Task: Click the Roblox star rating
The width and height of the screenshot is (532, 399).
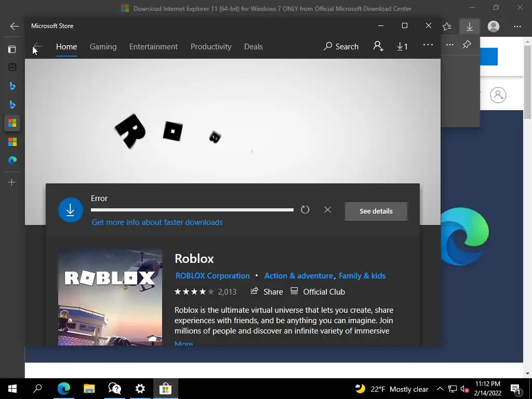Action: [x=194, y=291]
